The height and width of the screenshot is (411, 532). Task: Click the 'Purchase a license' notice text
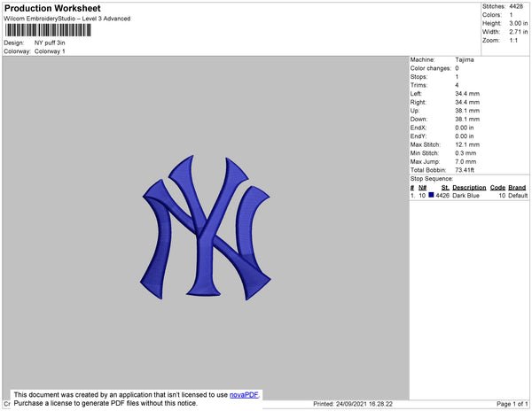click(106, 403)
